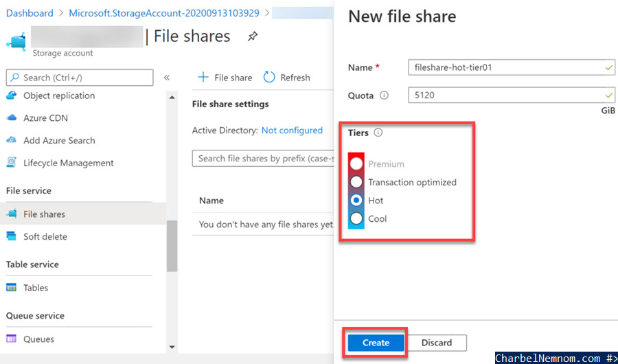Click the sidebar scroll down arrow
The width and height of the screenshot is (618, 364).
tap(172, 347)
